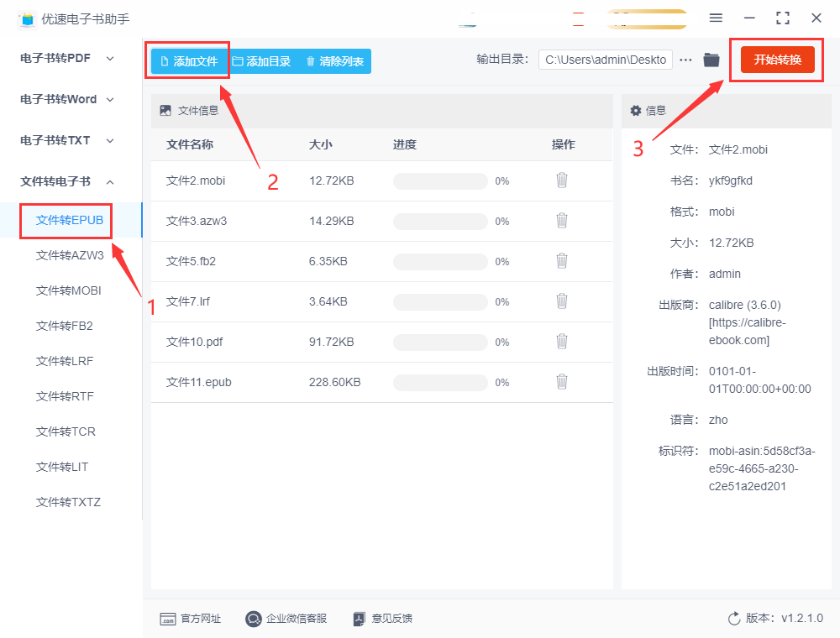Click the 大小 column header
The width and height of the screenshot is (840, 638).
click(320, 144)
